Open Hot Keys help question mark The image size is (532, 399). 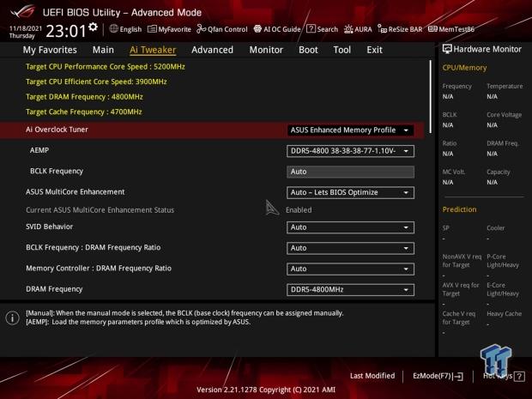point(519,376)
